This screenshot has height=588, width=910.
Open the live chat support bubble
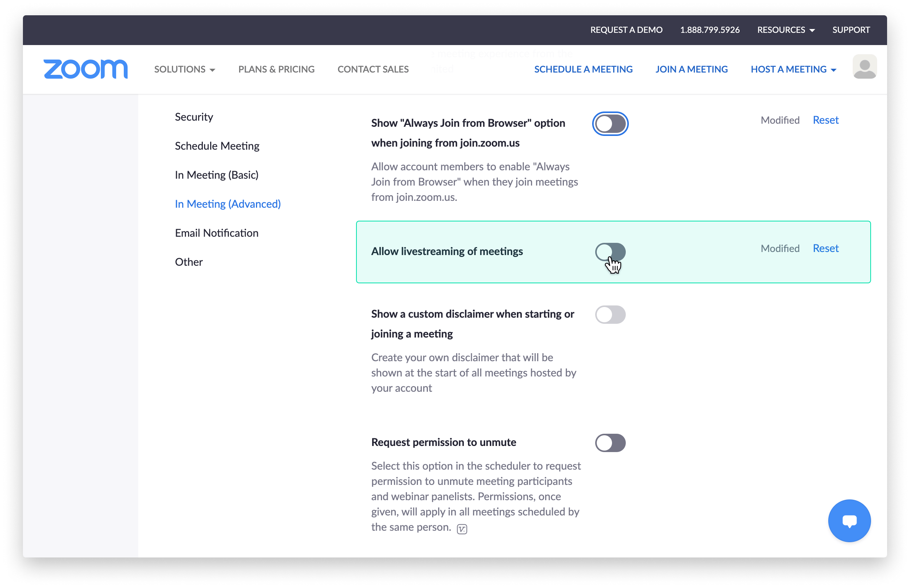pyautogui.click(x=849, y=520)
